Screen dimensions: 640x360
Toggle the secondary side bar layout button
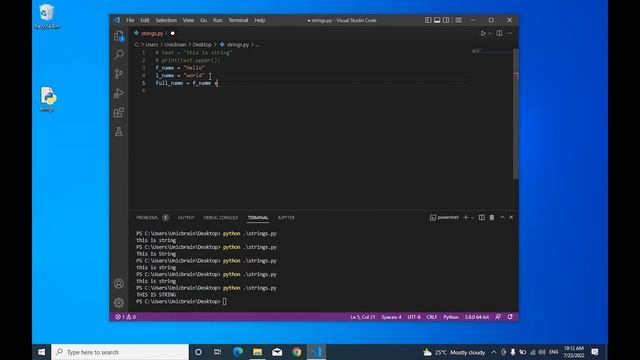446,20
